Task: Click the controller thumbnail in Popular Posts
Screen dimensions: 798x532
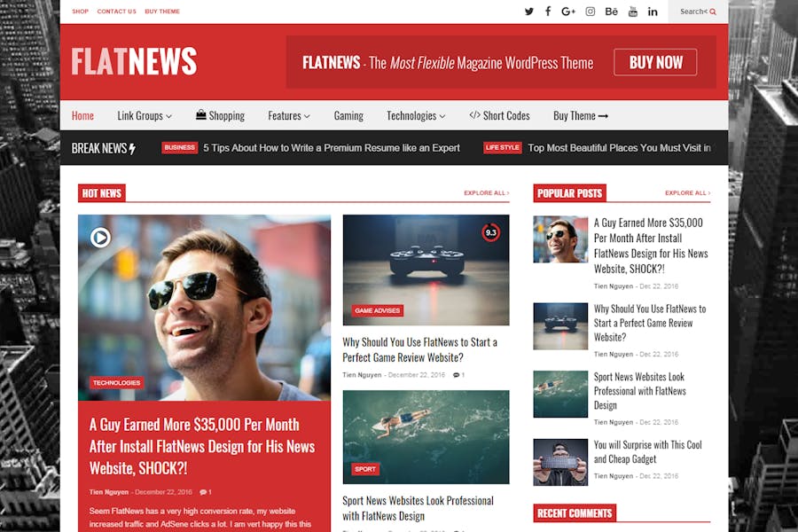Action: [x=560, y=326]
